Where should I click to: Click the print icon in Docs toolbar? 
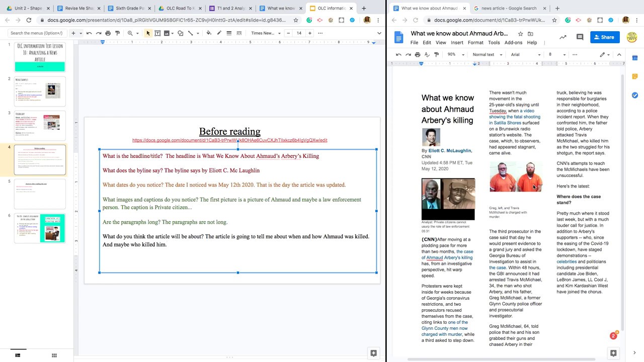click(417, 54)
